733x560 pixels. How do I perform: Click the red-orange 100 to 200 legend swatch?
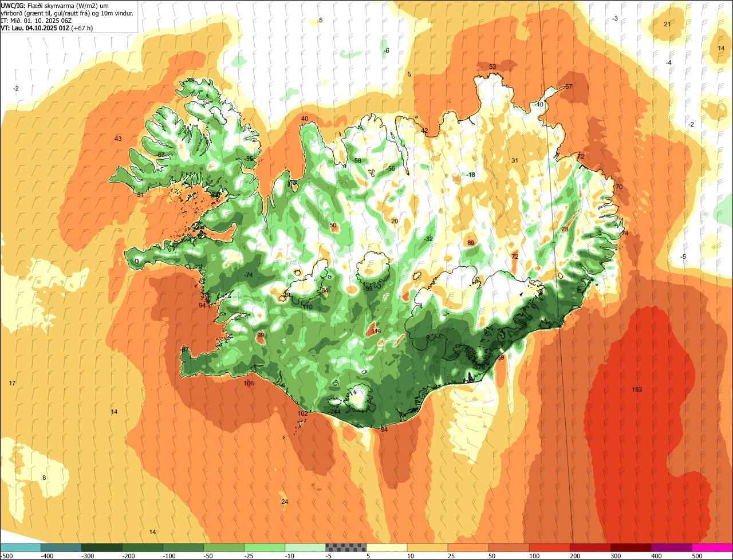[x=549, y=547]
